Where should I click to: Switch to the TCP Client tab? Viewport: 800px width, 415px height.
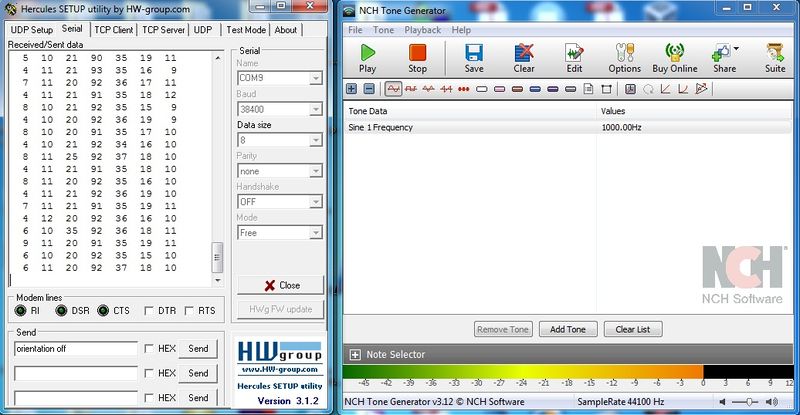point(114,30)
